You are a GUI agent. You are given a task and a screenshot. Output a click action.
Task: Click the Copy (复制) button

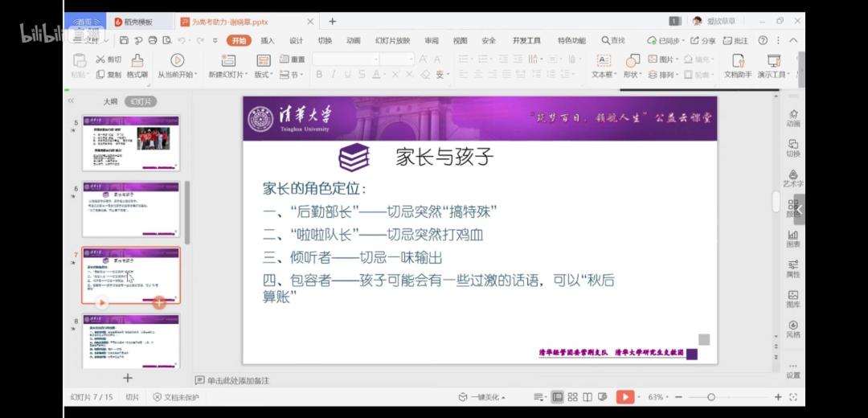(108, 74)
